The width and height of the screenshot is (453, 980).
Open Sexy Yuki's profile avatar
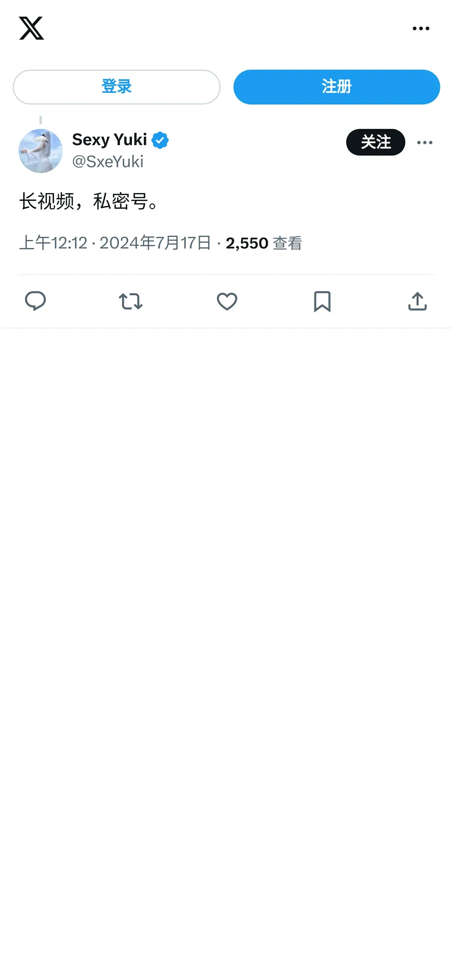[x=41, y=151]
